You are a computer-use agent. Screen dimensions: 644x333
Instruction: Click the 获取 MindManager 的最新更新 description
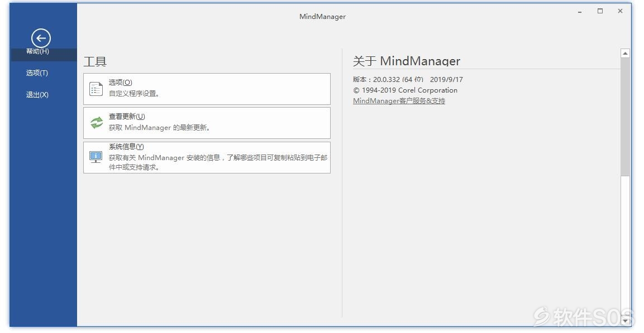159,128
